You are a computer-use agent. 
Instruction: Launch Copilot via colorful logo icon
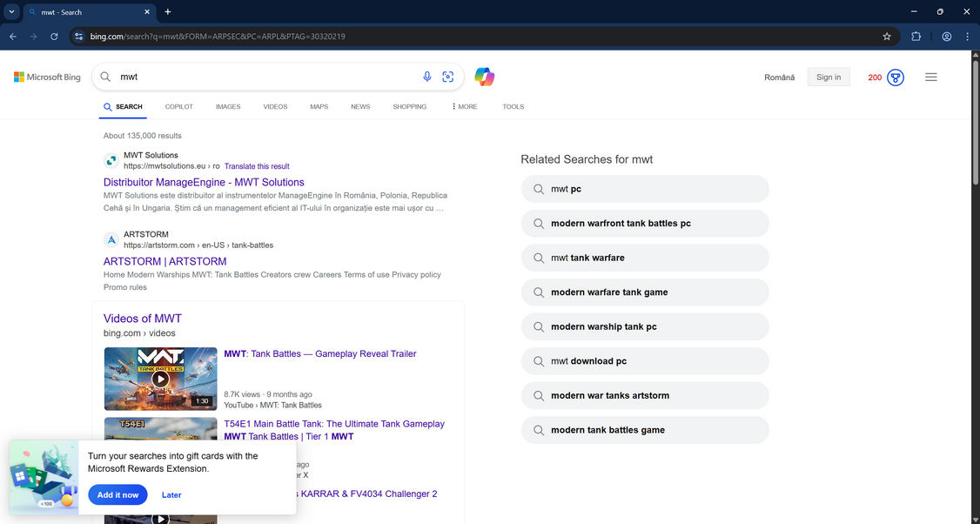(485, 77)
